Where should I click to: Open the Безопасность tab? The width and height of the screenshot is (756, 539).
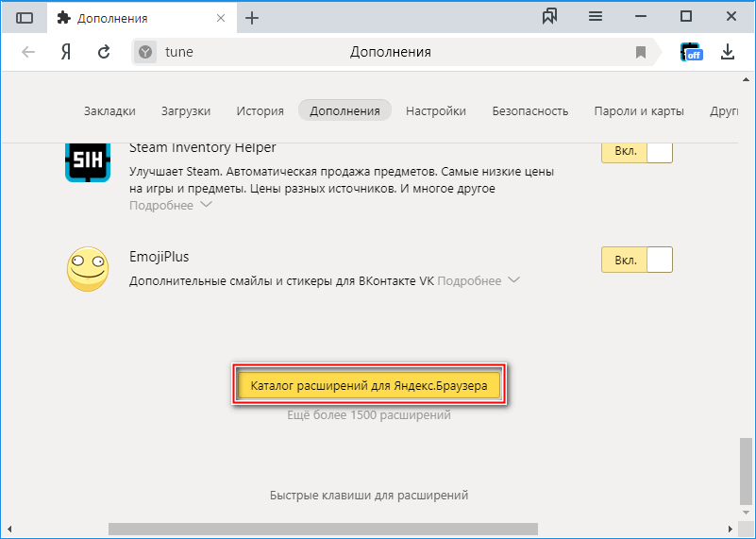[529, 110]
